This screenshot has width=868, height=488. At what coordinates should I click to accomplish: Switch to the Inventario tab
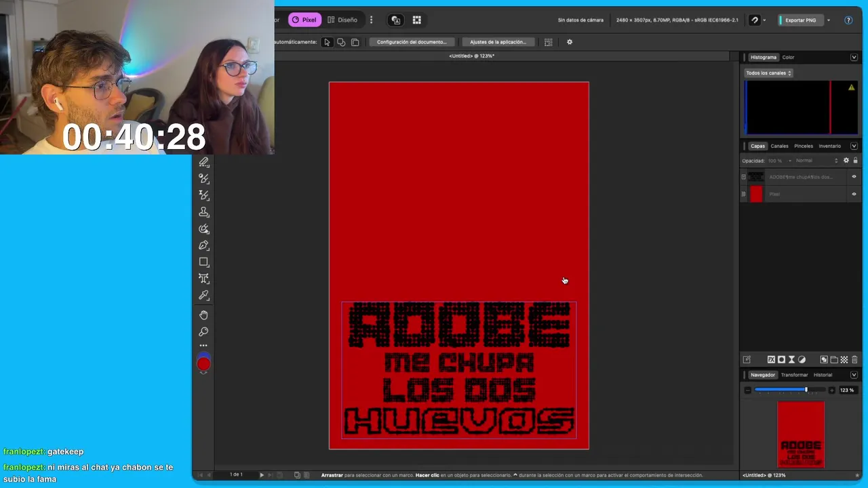click(x=830, y=146)
